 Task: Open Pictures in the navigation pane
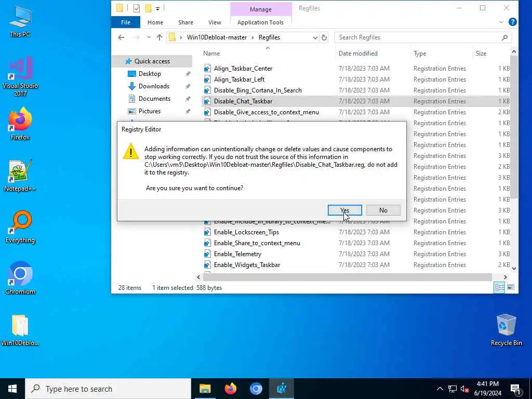coord(149,111)
